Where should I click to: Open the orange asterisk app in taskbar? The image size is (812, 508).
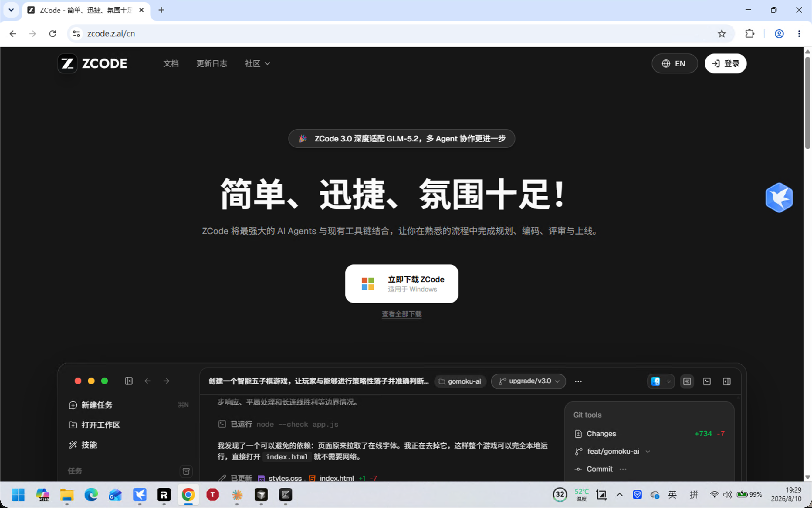point(237,495)
